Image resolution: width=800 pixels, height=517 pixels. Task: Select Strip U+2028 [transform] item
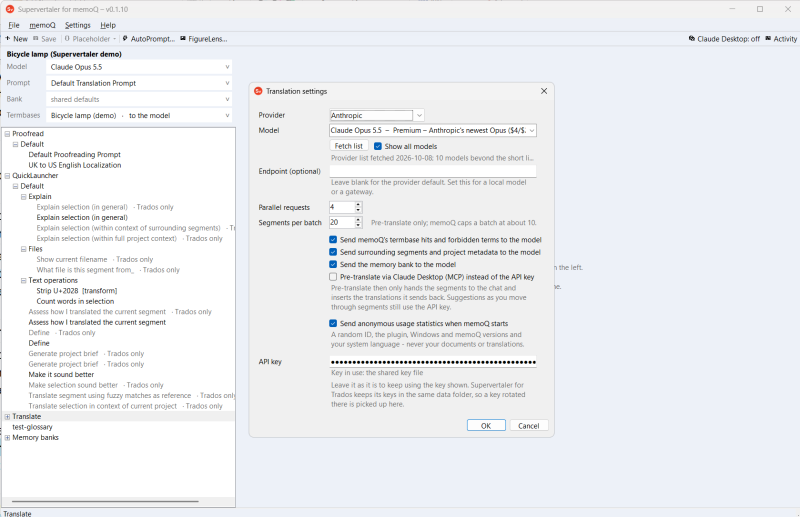click(77, 291)
